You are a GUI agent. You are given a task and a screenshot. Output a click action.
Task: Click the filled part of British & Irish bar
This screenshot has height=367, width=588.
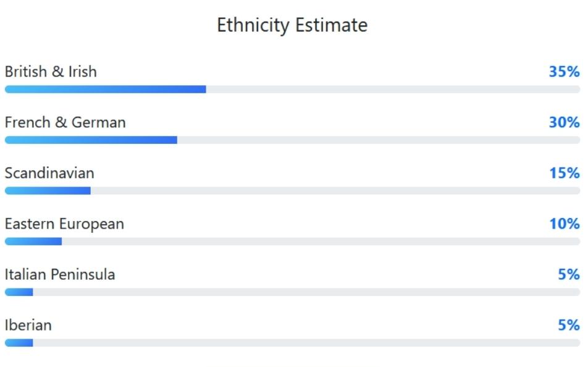point(105,90)
